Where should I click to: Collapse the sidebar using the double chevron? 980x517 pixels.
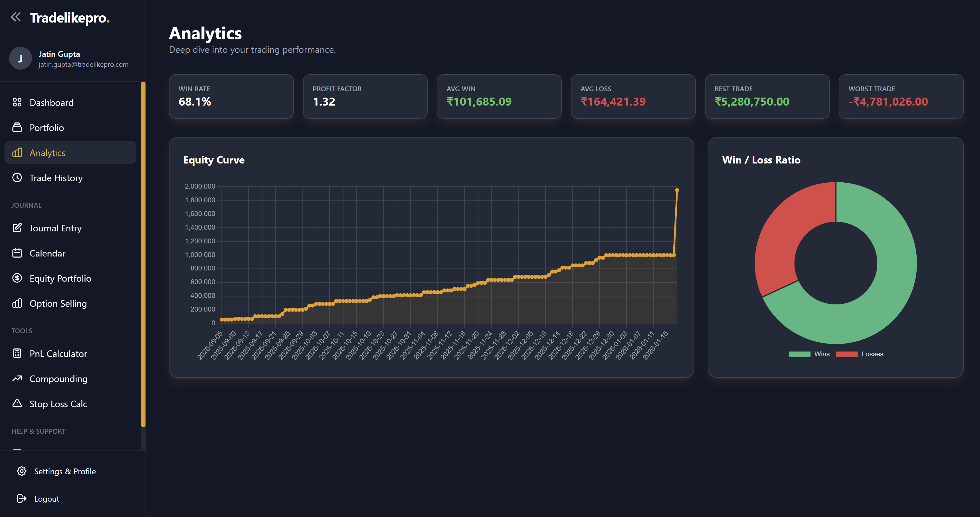point(16,17)
